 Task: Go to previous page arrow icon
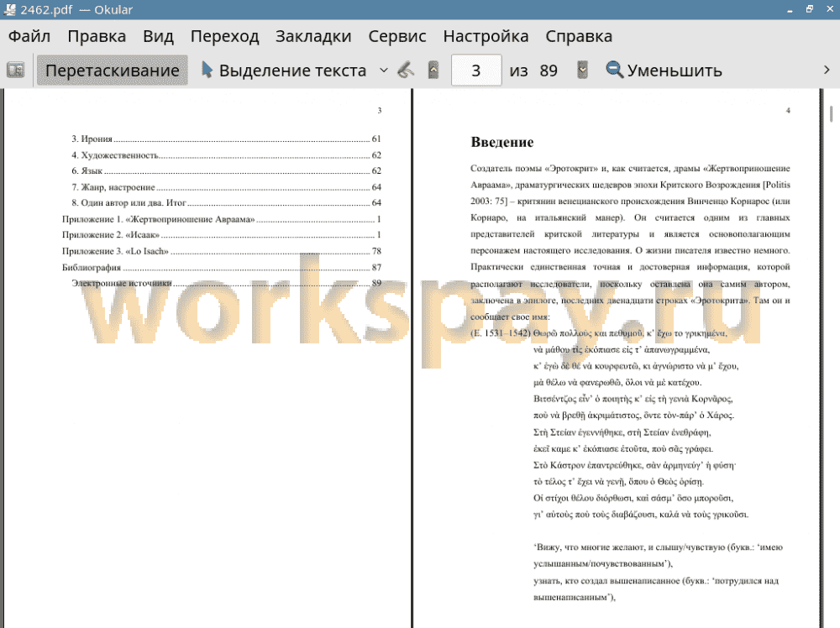[433, 70]
